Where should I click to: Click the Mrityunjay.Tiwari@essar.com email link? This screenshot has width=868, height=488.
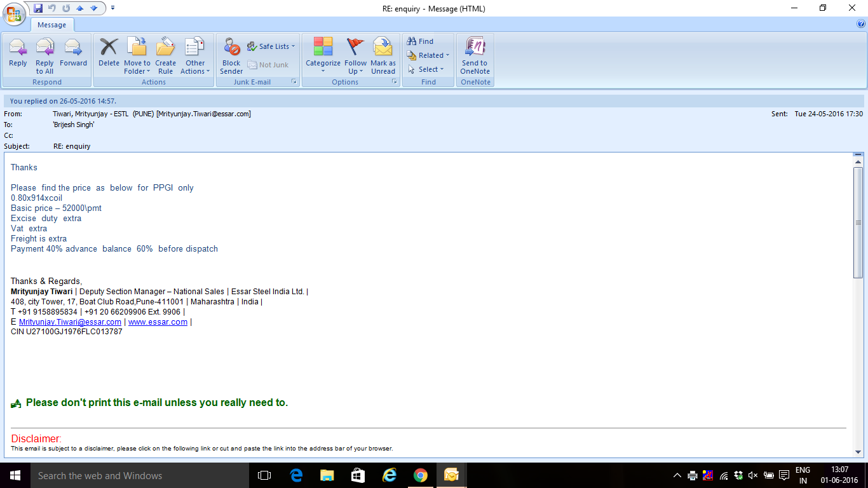click(x=70, y=322)
